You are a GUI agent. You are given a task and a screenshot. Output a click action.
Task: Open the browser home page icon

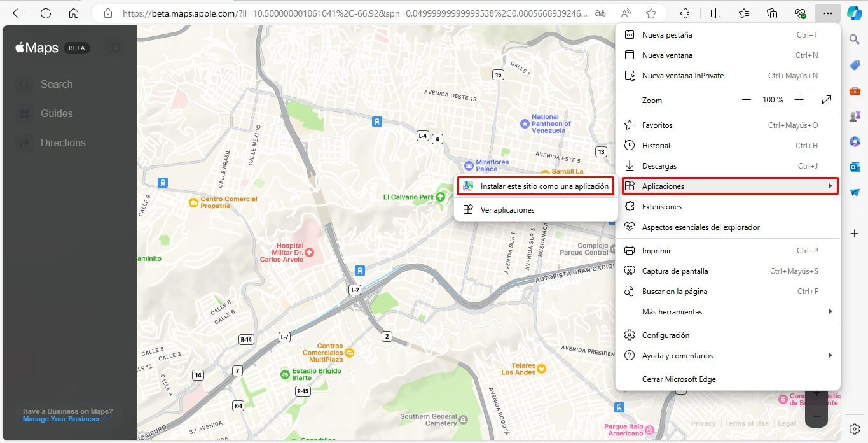(74, 13)
